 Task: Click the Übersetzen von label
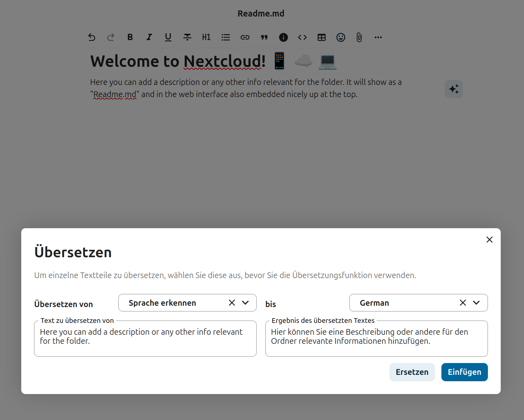coord(63,304)
